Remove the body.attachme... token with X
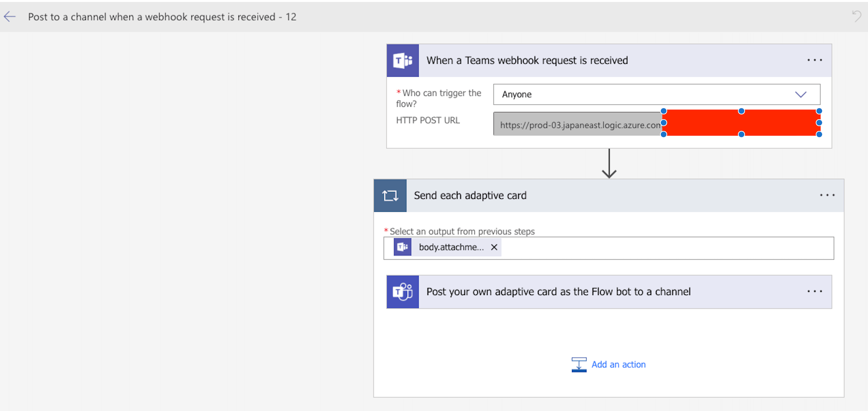Viewport: 868px width, 411px height. pyautogui.click(x=494, y=247)
